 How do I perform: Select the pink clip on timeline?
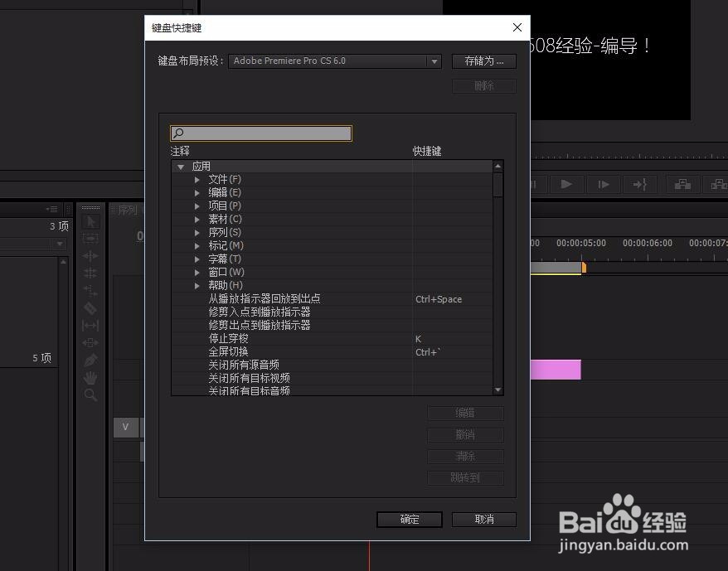[x=556, y=370]
